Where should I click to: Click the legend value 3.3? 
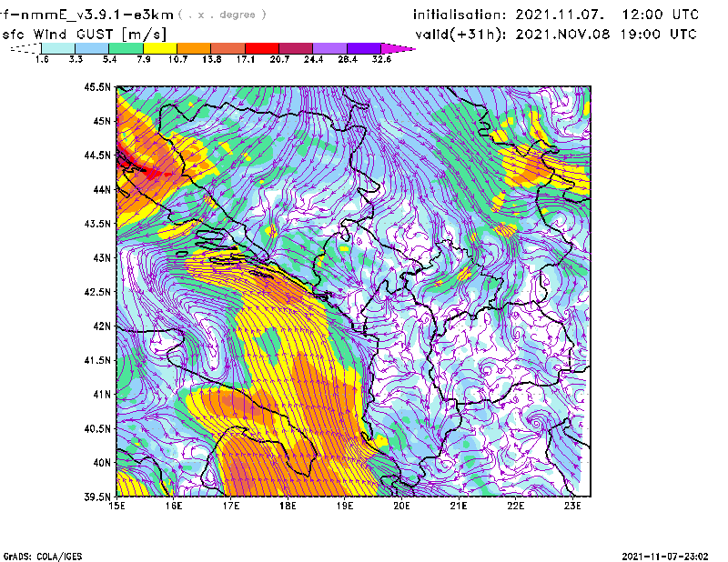(x=76, y=59)
